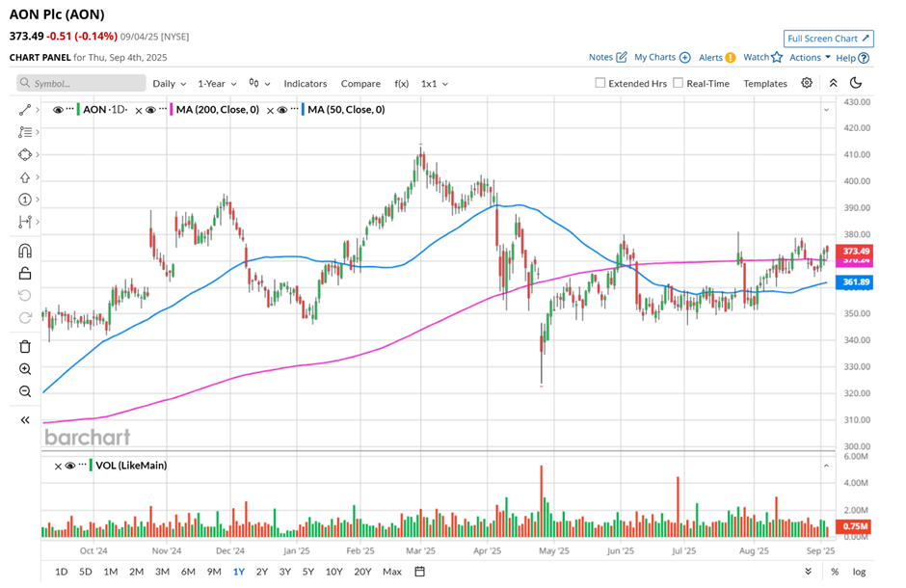
Task: Click the MA 200 magenta color bar
Action: [x=171, y=110]
